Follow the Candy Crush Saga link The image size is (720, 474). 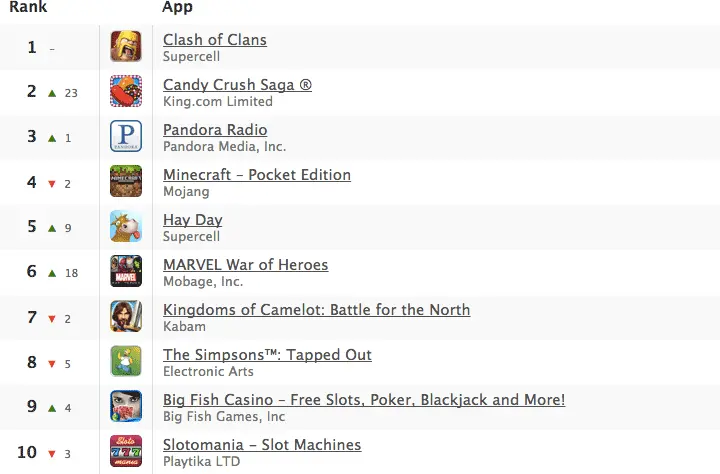point(237,85)
